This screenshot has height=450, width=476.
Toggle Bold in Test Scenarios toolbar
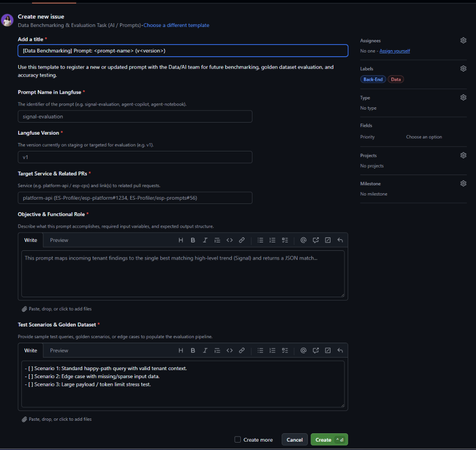click(193, 351)
